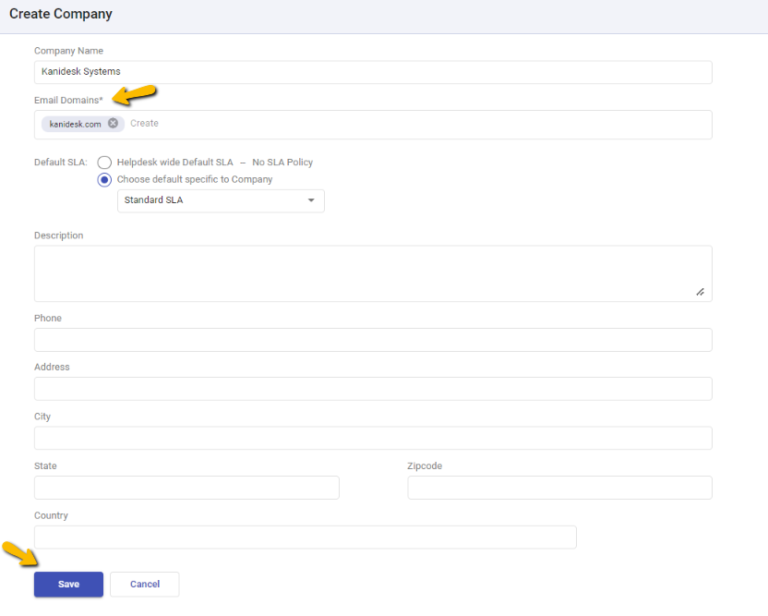This screenshot has height=616, width=768.
Task: Click the State input field
Action: 186,488
